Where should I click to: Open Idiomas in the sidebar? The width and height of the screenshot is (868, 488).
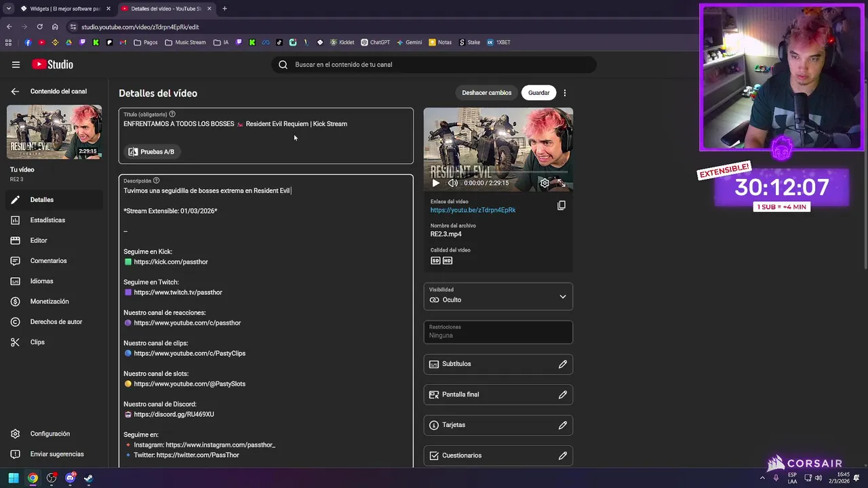54,281
